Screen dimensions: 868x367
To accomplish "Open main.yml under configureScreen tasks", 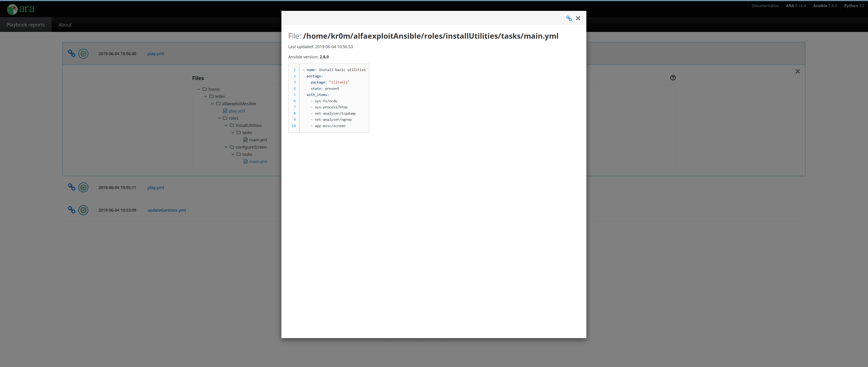I will (258, 162).
